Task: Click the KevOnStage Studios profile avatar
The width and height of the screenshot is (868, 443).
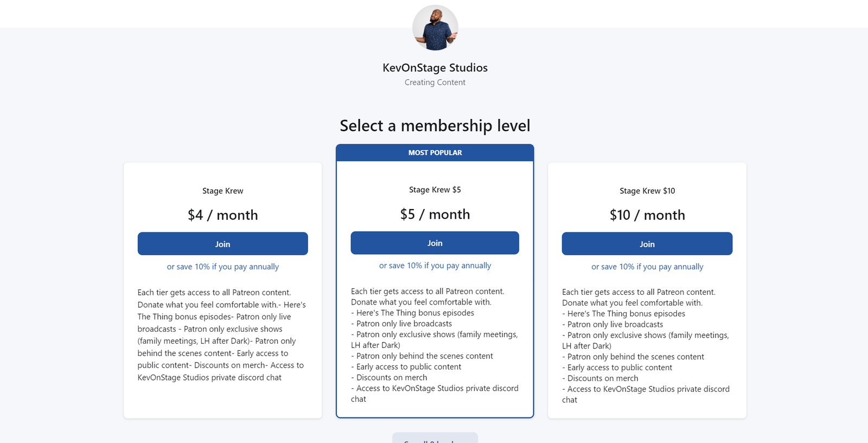Action: [435, 28]
